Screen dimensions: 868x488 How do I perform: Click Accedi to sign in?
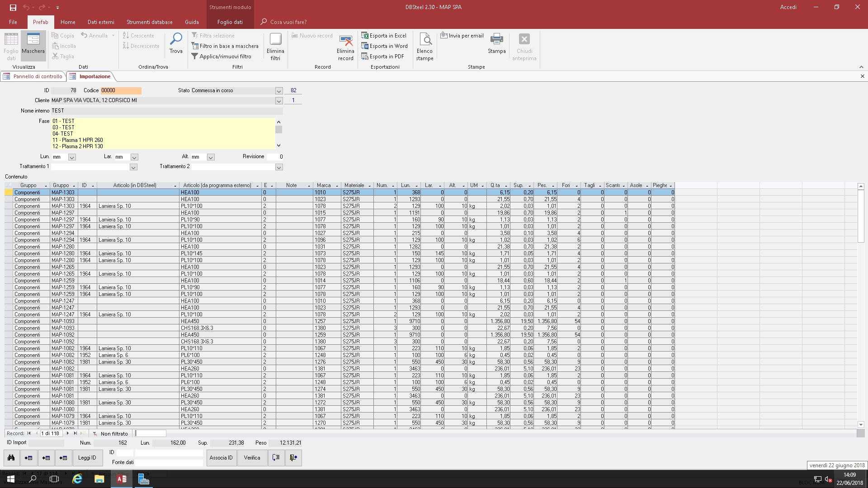788,7
